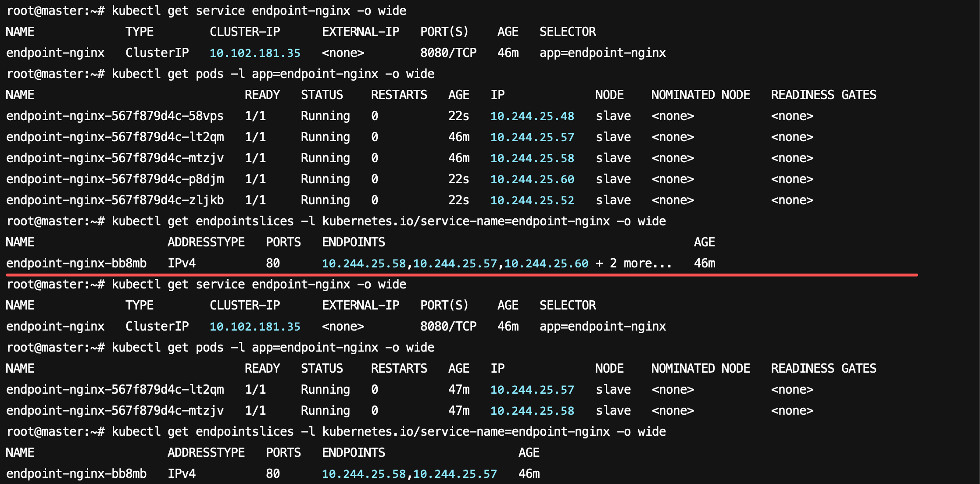Click the red separator line

pyautogui.click(x=462, y=275)
